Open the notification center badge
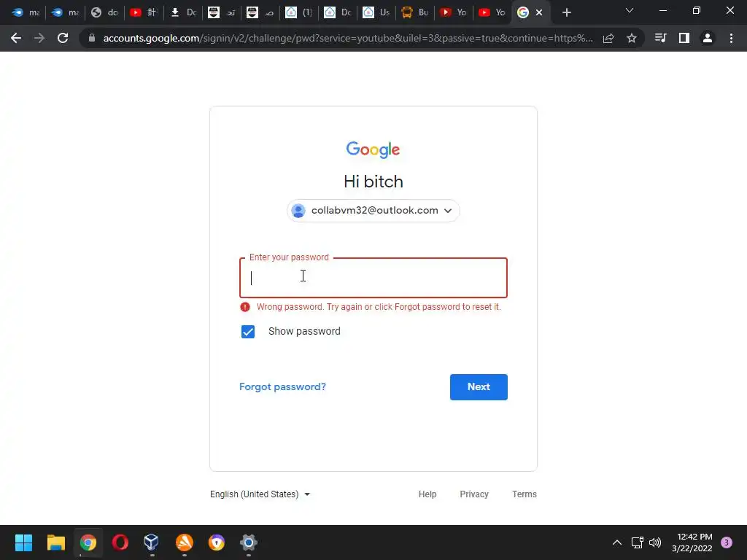Screen dimensions: 747x560 (727, 542)
